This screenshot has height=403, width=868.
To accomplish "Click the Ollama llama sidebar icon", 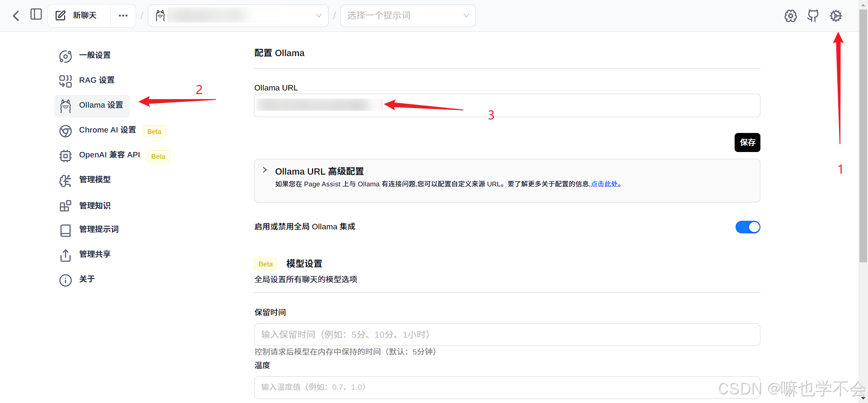I will [x=66, y=106].
